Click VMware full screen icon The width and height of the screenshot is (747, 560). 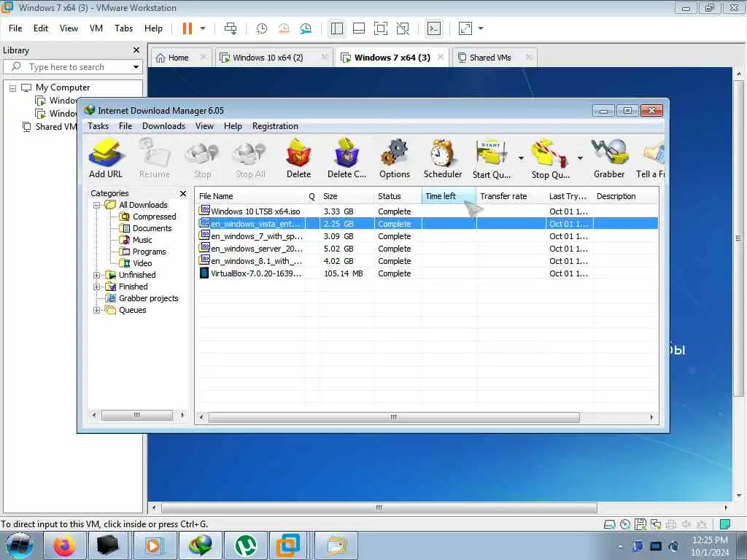380,28
